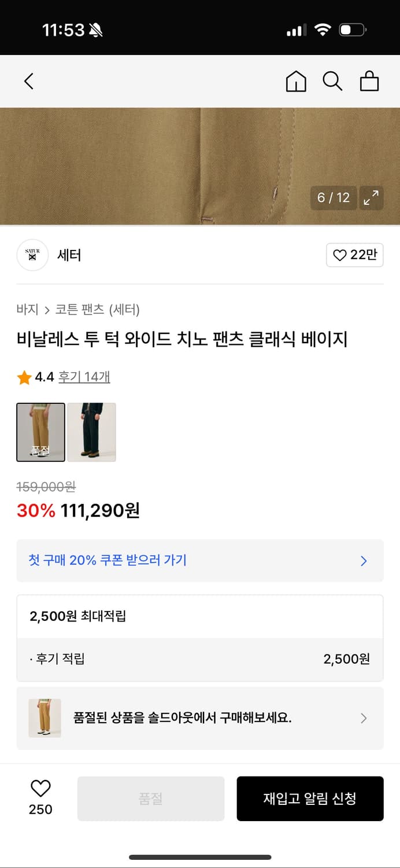Select the black pants product thumbnail

(x=91, y=432)
